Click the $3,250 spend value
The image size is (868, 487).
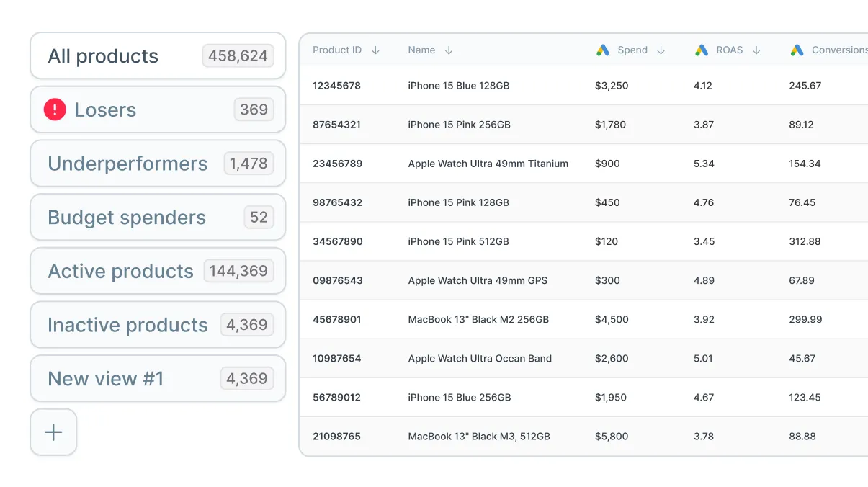tap(612, 86)
